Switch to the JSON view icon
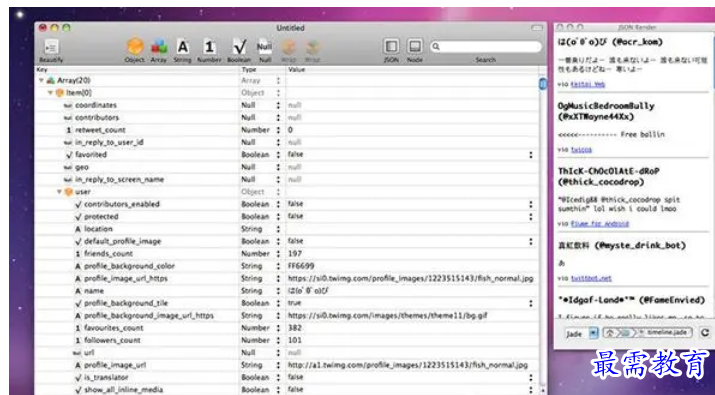The width and height of the screenshot is (715, 395). 391,47
